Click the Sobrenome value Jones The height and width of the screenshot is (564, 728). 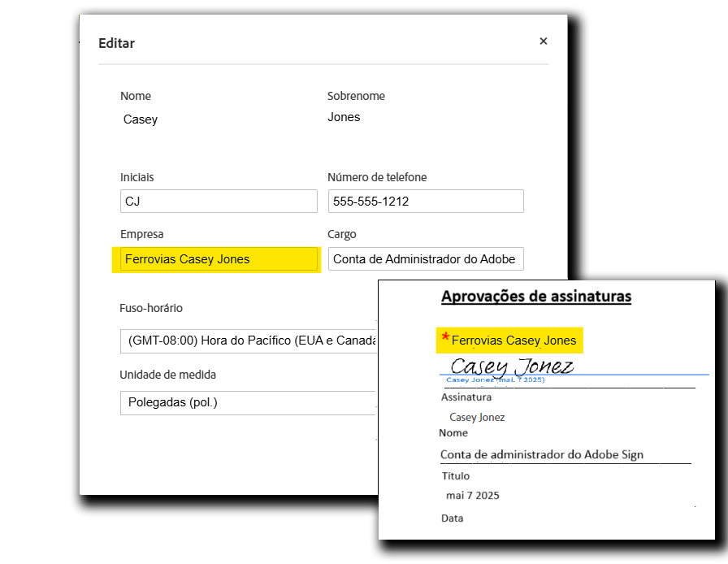pos(344,117)
